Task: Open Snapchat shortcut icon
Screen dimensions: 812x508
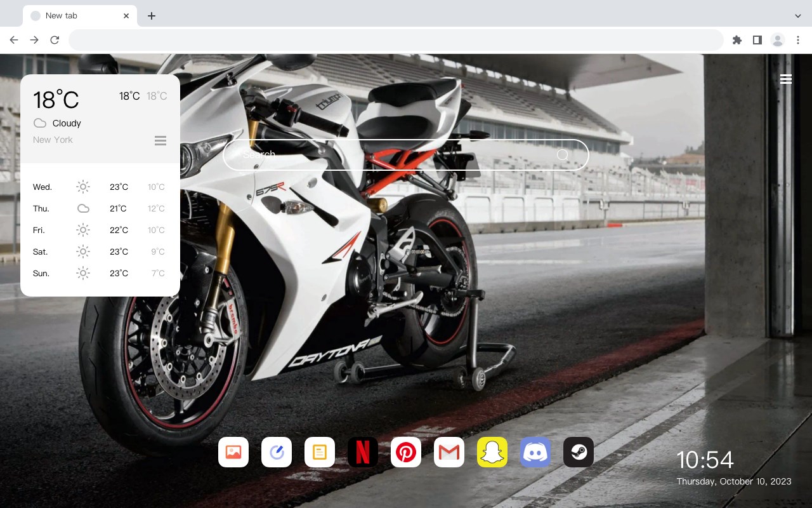Action: 492,452
